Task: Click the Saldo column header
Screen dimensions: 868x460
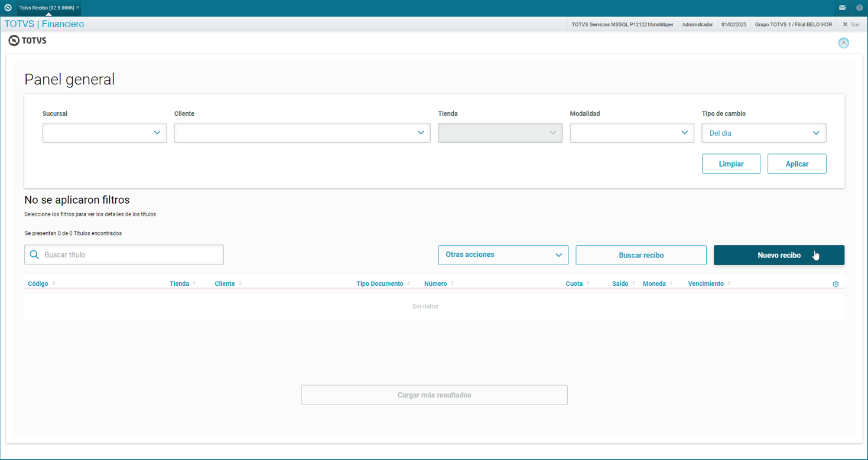Action: click(x=620, y=283)
